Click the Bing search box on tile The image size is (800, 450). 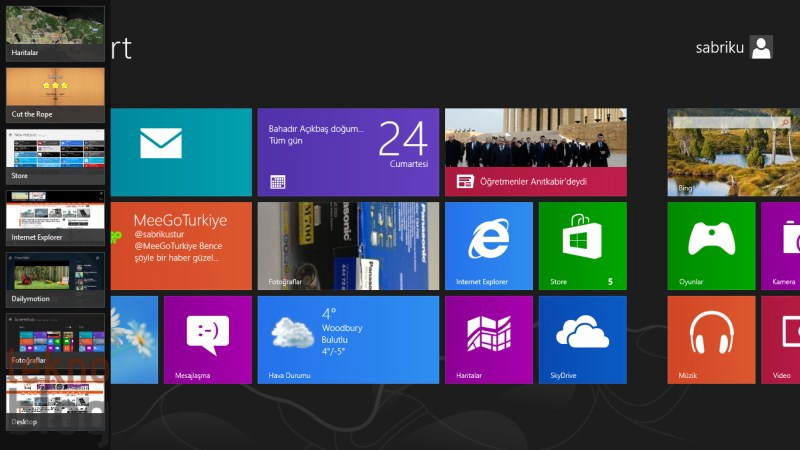tap(731, 122)
